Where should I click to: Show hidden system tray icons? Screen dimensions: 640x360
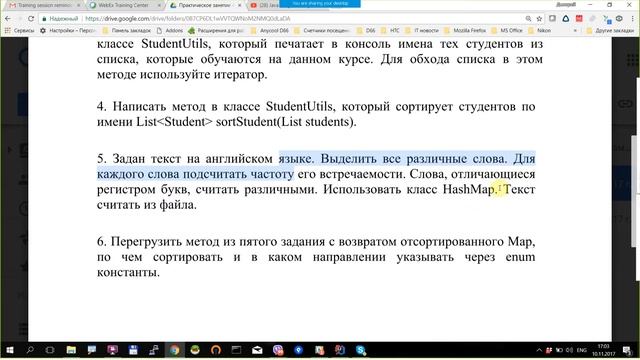[539, 350]
